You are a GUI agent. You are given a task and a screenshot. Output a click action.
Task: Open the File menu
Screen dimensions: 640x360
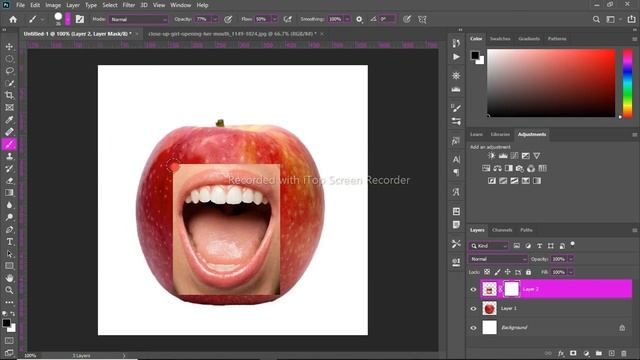pyautogui.click(x=20, y=5)
